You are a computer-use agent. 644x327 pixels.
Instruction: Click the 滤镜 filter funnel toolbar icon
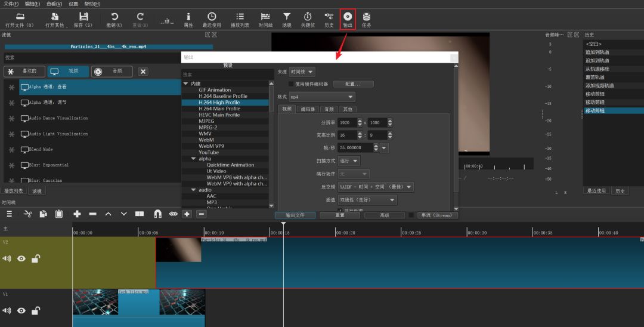pos(287,17)
